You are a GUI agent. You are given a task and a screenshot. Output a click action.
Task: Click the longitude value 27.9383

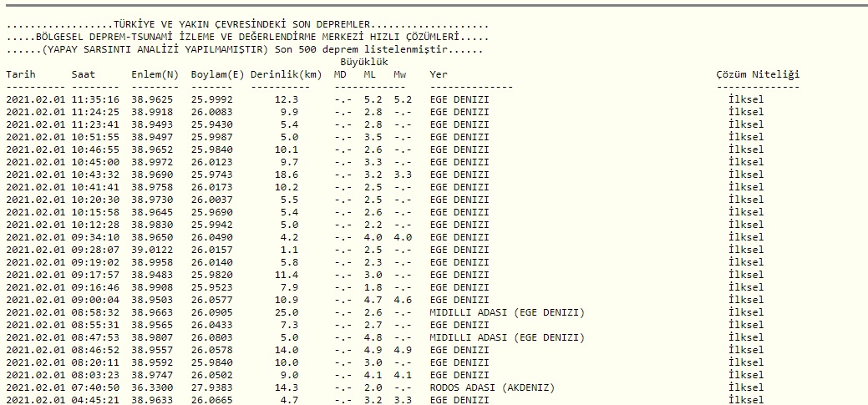coord(215,387)
